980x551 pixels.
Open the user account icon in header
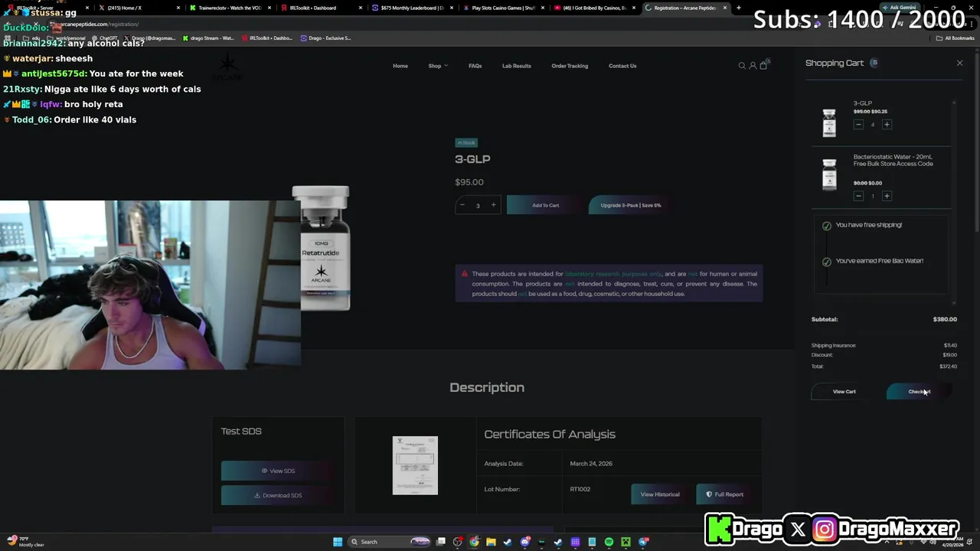(753, 66)
